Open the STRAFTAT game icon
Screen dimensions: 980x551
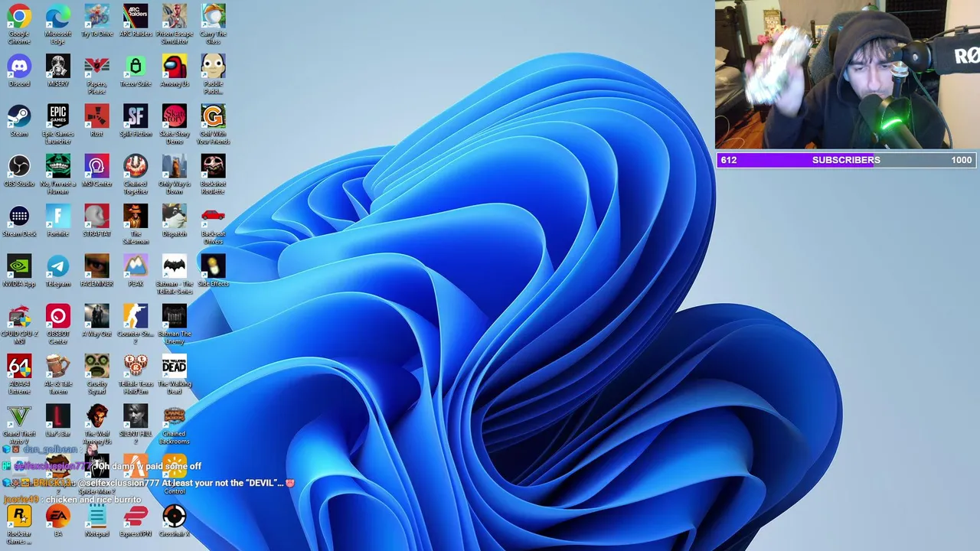(96, 221)
